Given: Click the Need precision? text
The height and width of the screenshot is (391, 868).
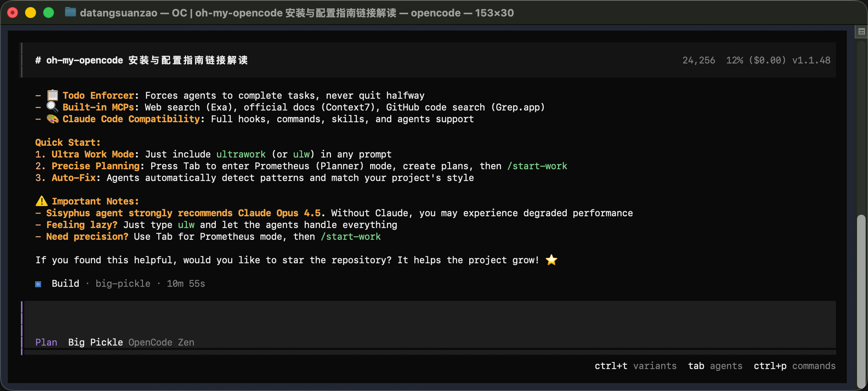Looking at the screenshot, I should coord(87,237).
